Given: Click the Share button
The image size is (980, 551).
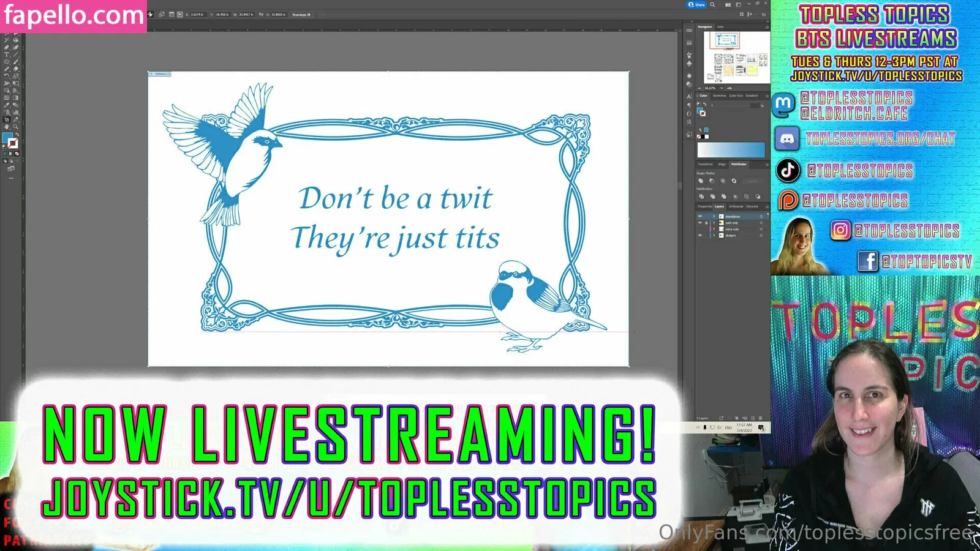Looking at the screenshot, I should point(697,5).
